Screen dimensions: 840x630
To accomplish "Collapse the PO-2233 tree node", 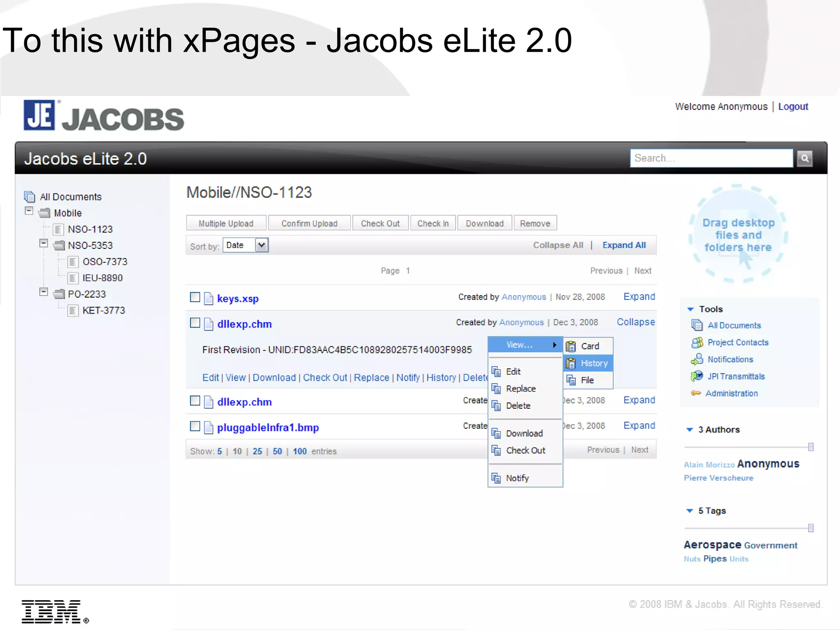I will pos(43,292).
